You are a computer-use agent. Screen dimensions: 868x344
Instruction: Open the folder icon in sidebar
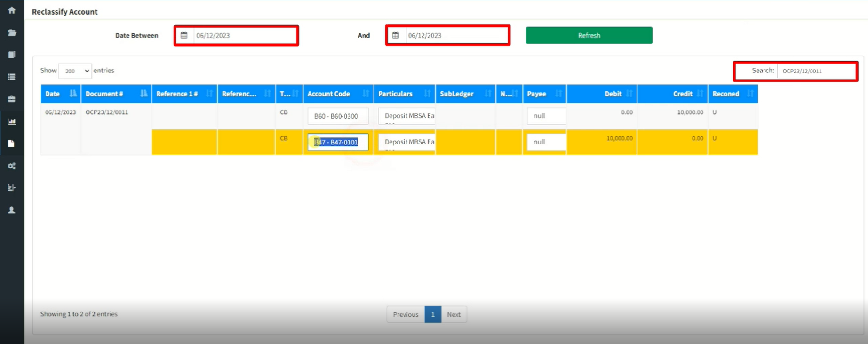pyautogui.click(x=12, y=33)
